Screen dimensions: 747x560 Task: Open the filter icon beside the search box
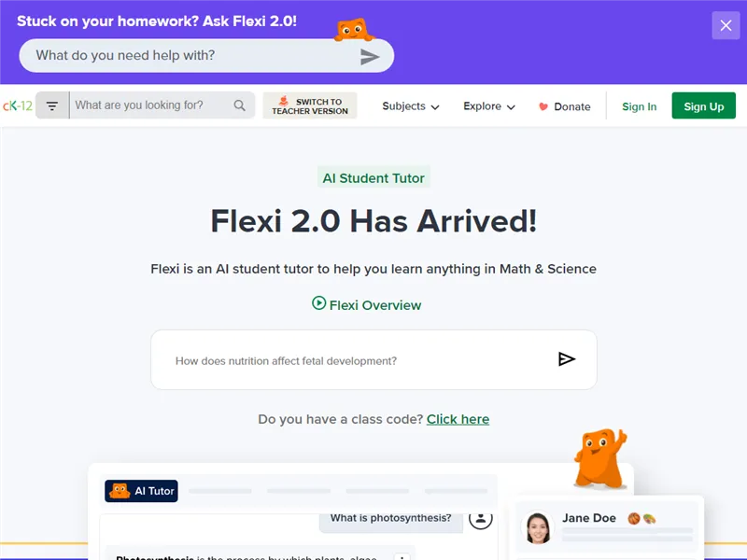coord(52,105)
